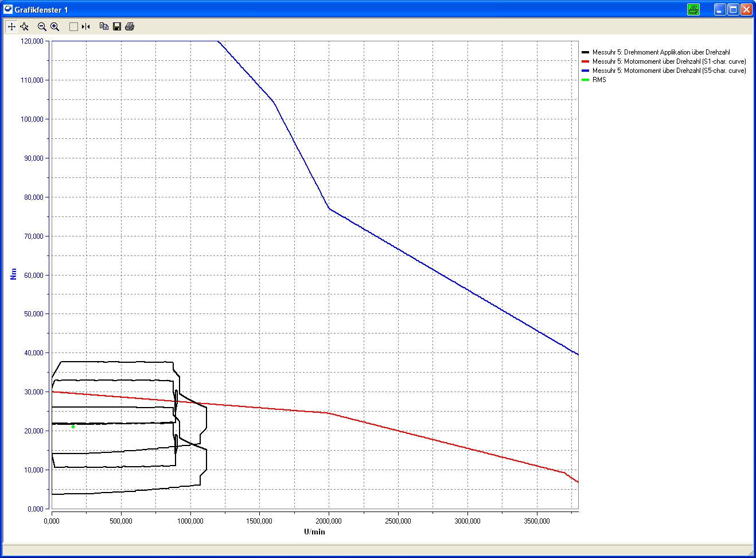Click the red S1-char. curve legend swatch
The width and height of the screenshot is (756, 558).
(x=585, y=61)
